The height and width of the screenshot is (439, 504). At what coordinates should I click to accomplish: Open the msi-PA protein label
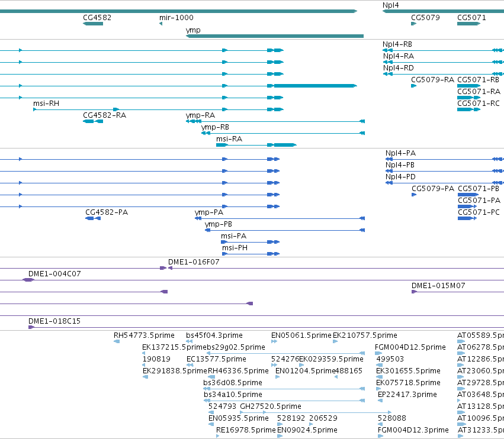pos(234,236)
